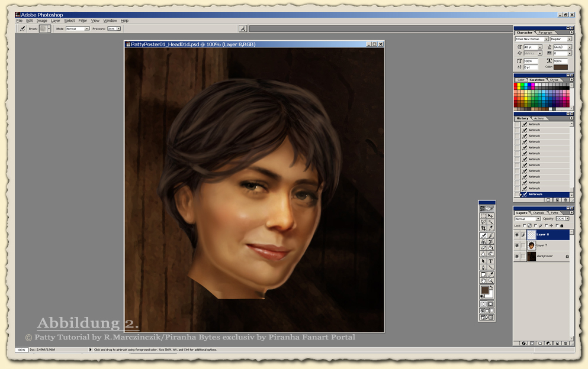The width and height of the screenshot is (588, 369).
Task: Switch to the Actions tab
Action: click(539, 118)
